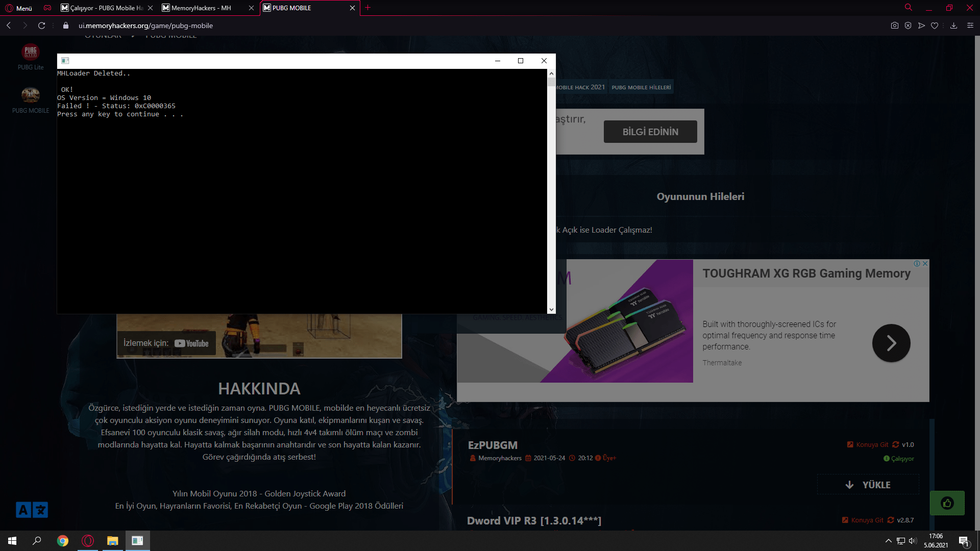The height and width of the screenshot is (551, 980).
Task: Select PUBG MOBILE in the sidebar
Action: 31,100
